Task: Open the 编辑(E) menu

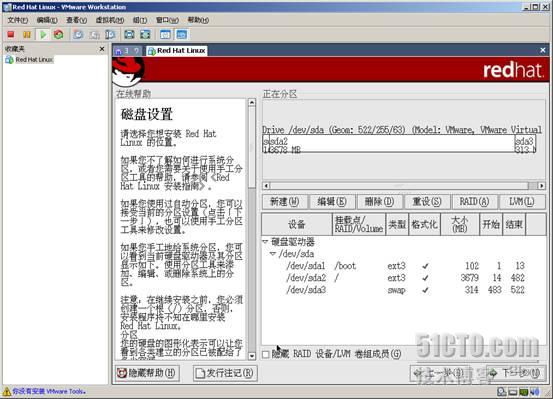Action: pyautogui.click(x=47, y=20)
